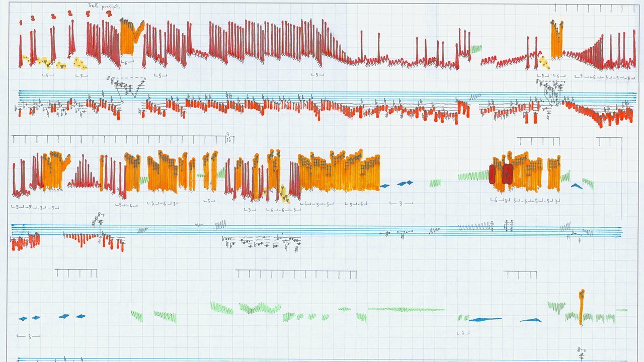Click the tall orange stroke in bottom row
This screenshot has width=644, height=362.
[x=581, y=307]
